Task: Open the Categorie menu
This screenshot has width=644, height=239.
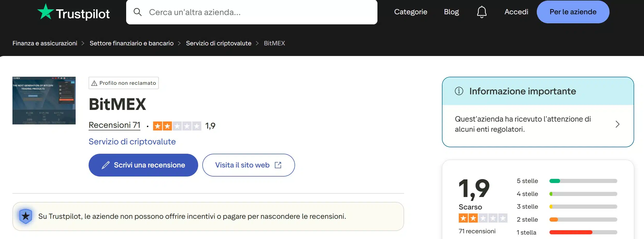Action: point(411,12)
